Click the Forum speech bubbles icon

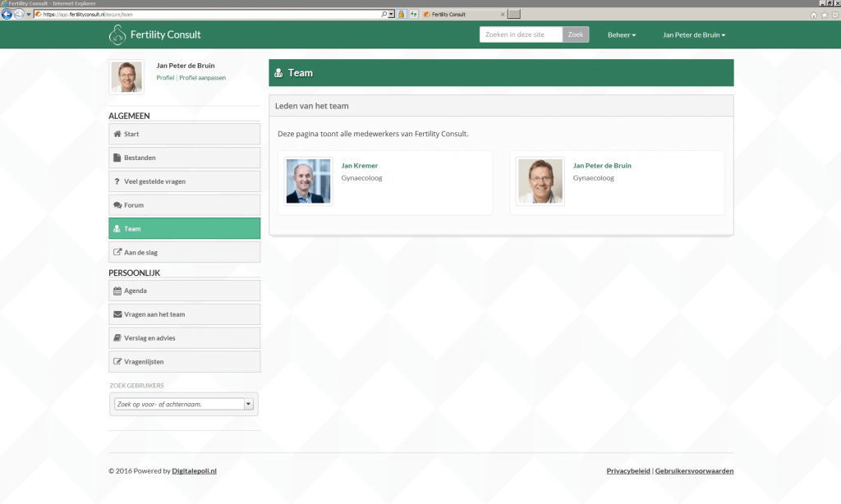tap(117, 205)
